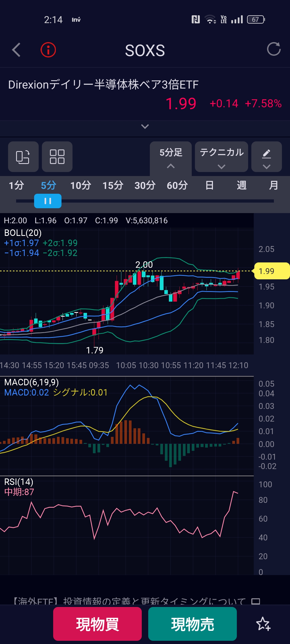Screen dimensions: 290x644
Task: Open the four-grid chart layout icon
Action: tap(57, 157)
